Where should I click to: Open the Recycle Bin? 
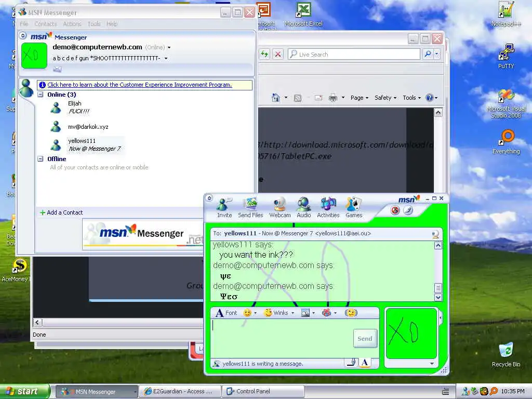506,354
